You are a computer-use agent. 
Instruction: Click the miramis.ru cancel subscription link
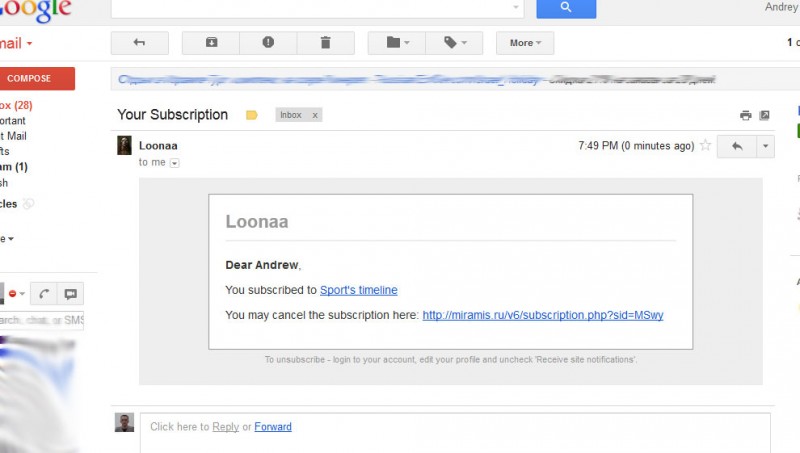(543, 315)
